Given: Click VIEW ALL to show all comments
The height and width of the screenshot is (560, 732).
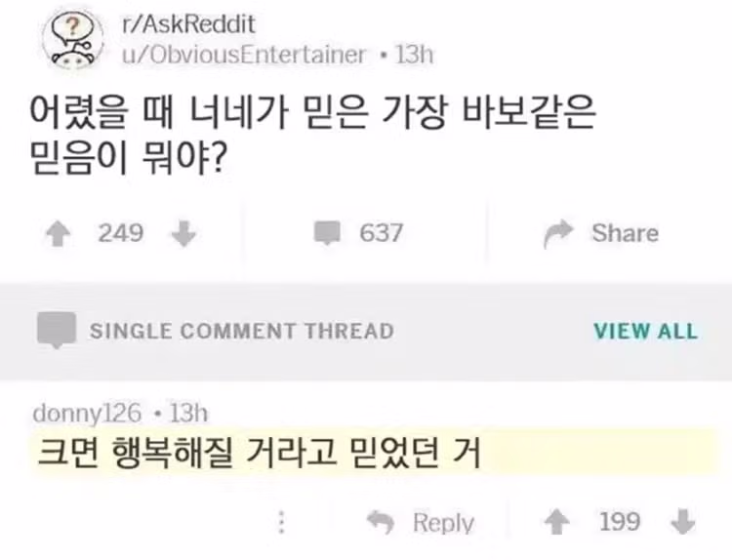Looking at the screenshot, I should [x=645, y=331].
